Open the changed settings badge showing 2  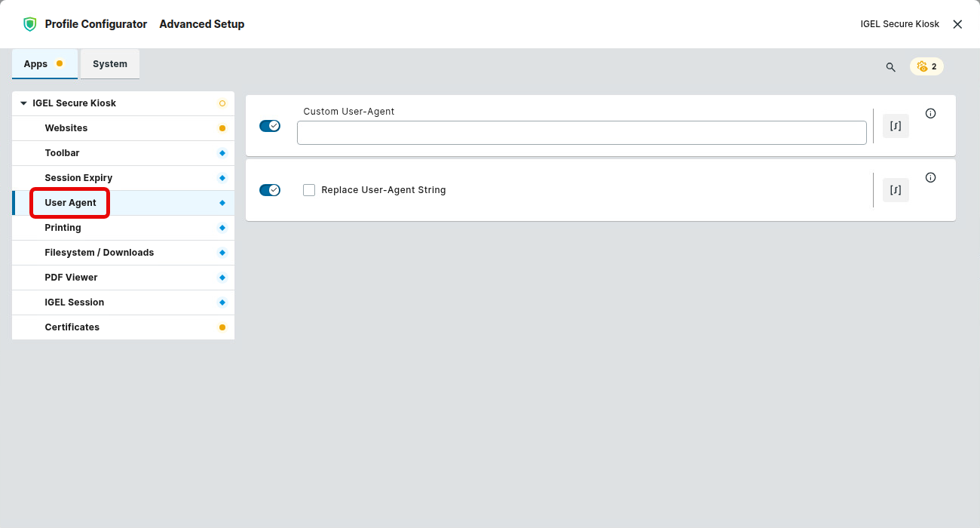coord(926,66)
